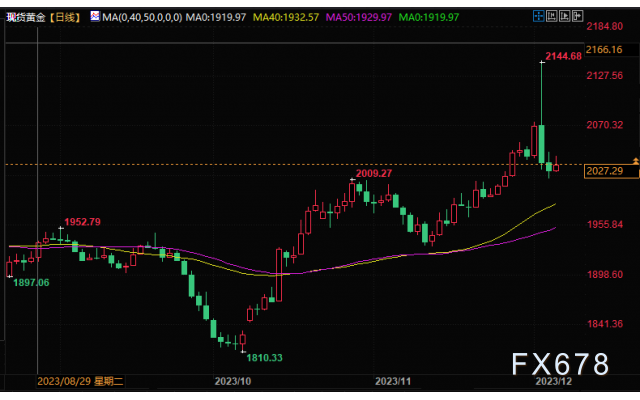This screenshot has width=640, height=400.
Task: Click the chart playback icon with play triangle
Action: pyautogui.click(x=564, y=16)
